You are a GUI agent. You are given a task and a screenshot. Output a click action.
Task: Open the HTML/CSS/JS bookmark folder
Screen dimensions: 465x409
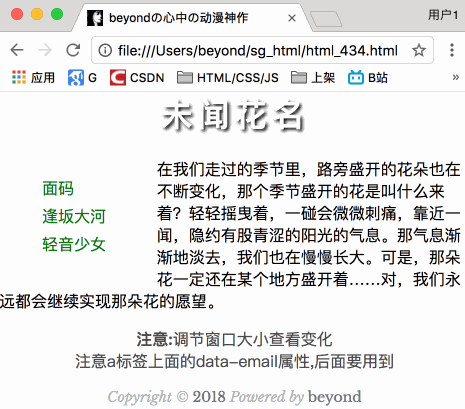[228, 78]
